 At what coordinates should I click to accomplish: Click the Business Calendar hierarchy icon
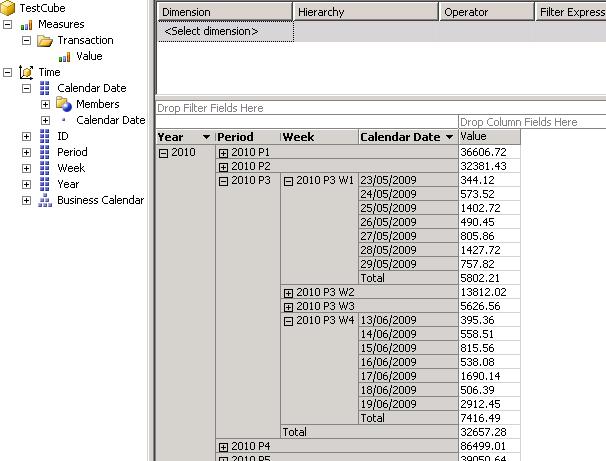pos(45,201)
